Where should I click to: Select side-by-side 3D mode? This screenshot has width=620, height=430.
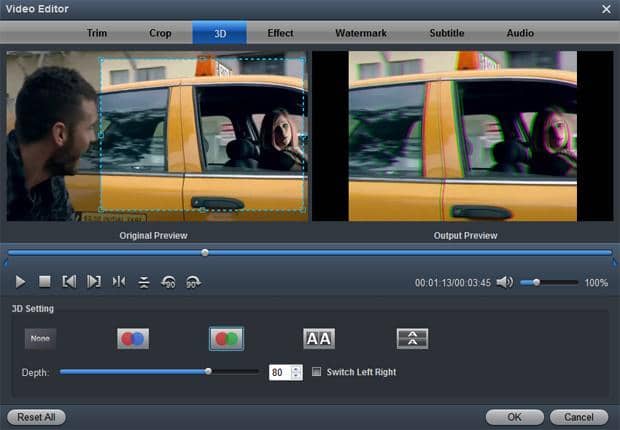(x=319, y=339)
